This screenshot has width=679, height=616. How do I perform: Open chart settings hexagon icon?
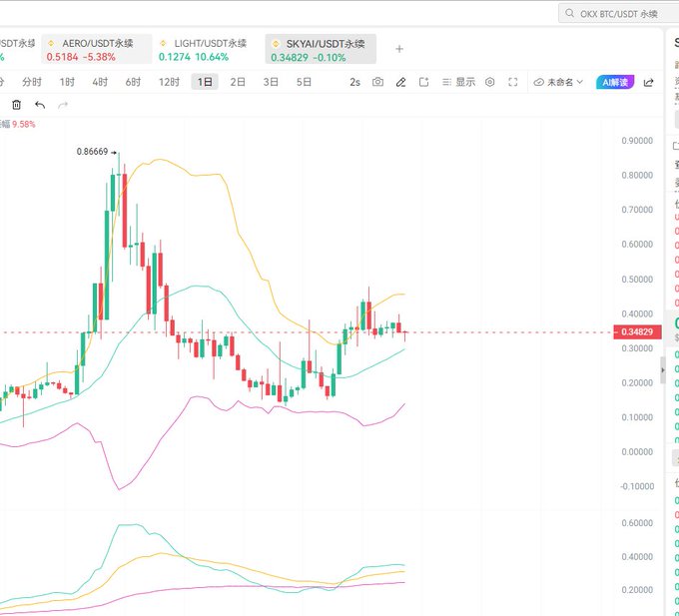coord(489,82)
